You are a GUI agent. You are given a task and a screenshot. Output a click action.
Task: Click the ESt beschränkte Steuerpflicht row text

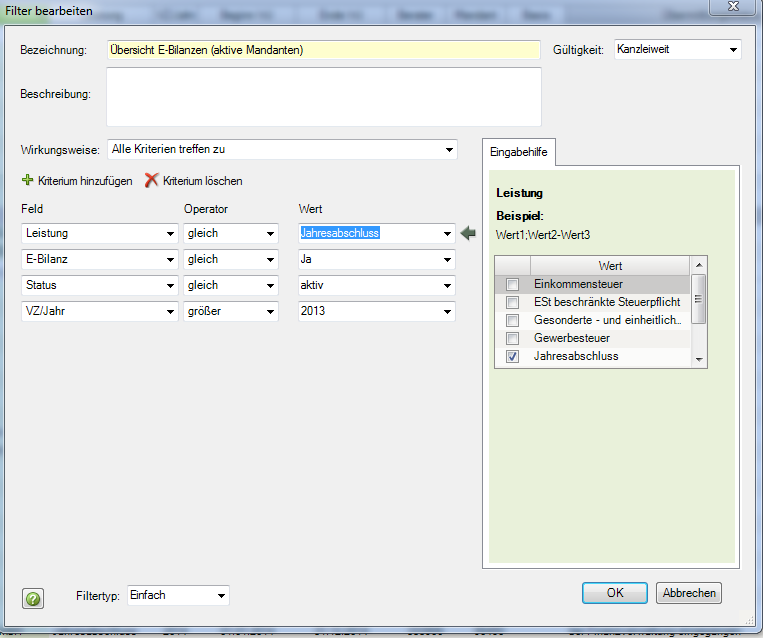click(x=607, y=302)
